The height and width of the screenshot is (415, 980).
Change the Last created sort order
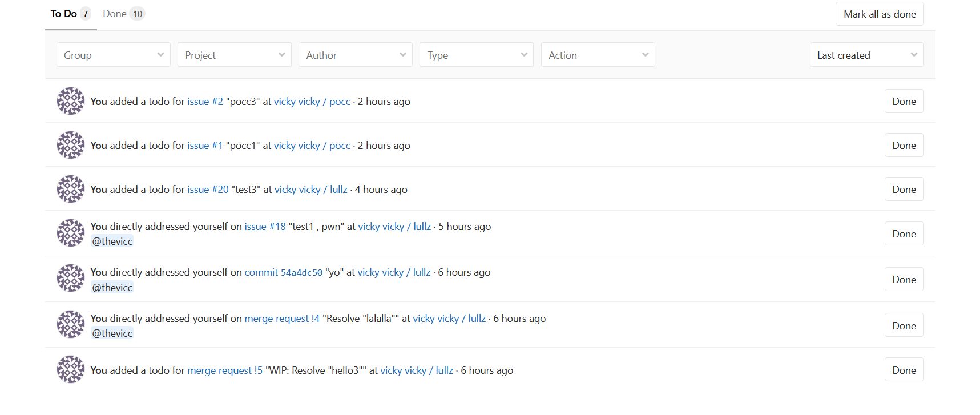pyautogui.click(x=866, y=55)
